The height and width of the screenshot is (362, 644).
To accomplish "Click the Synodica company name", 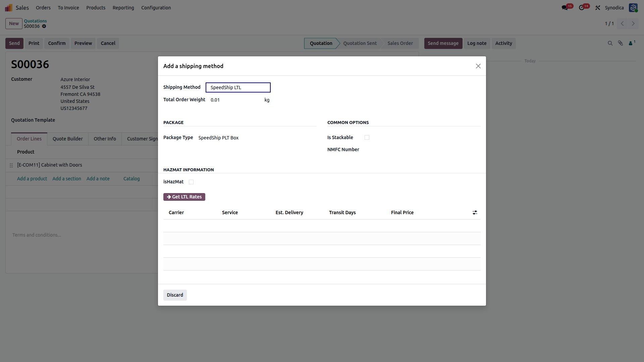I will pos(614,8).
